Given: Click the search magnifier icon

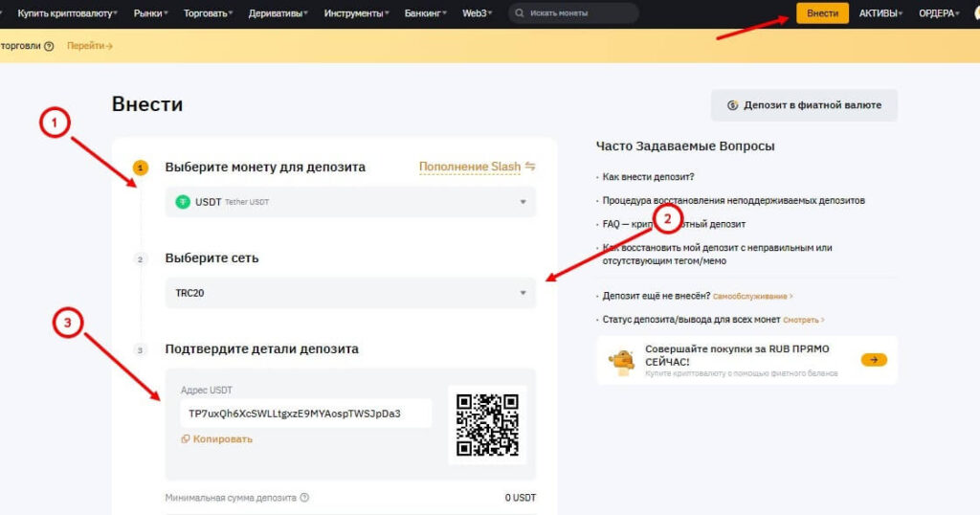Looking at the screenshot, I should point(520,13).
